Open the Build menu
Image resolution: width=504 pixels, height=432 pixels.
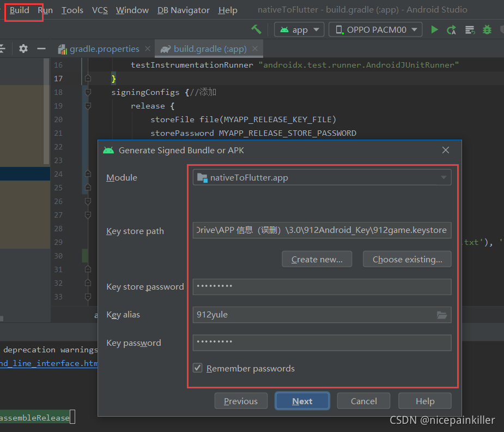(19, 10)
